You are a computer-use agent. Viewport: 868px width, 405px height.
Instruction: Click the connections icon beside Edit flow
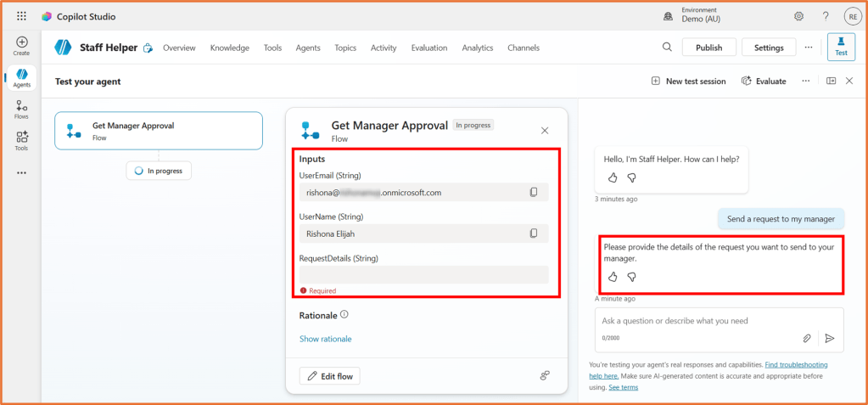545,375
